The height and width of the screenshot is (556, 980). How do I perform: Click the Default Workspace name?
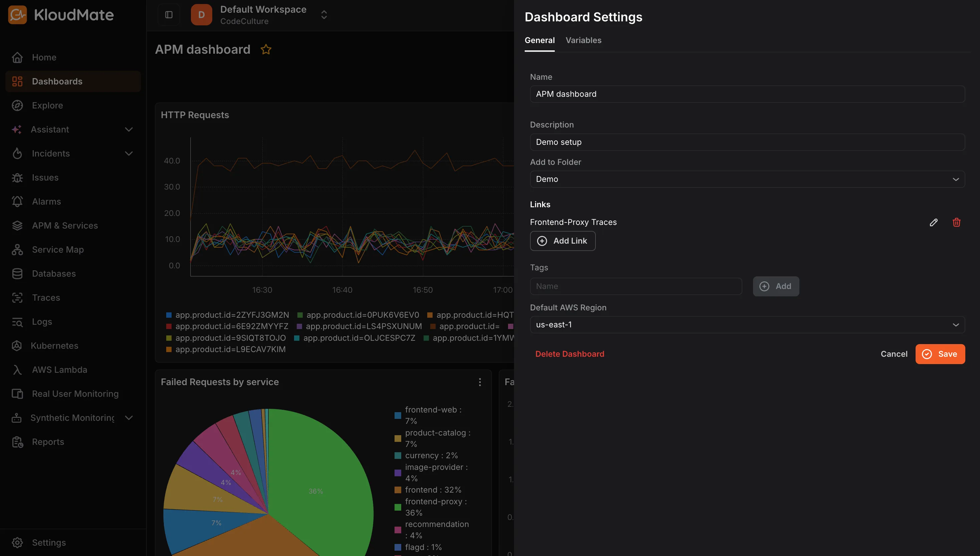pyautogui.click(x=263, y=9)
